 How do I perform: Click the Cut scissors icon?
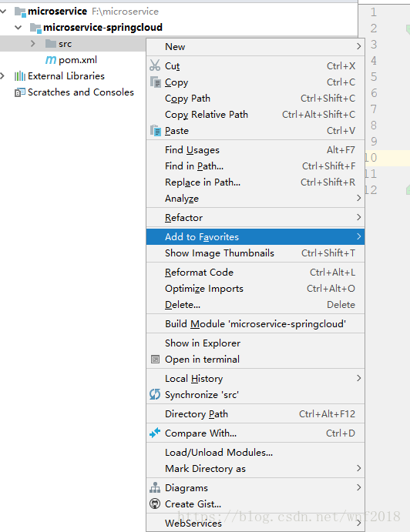point(155,65)
